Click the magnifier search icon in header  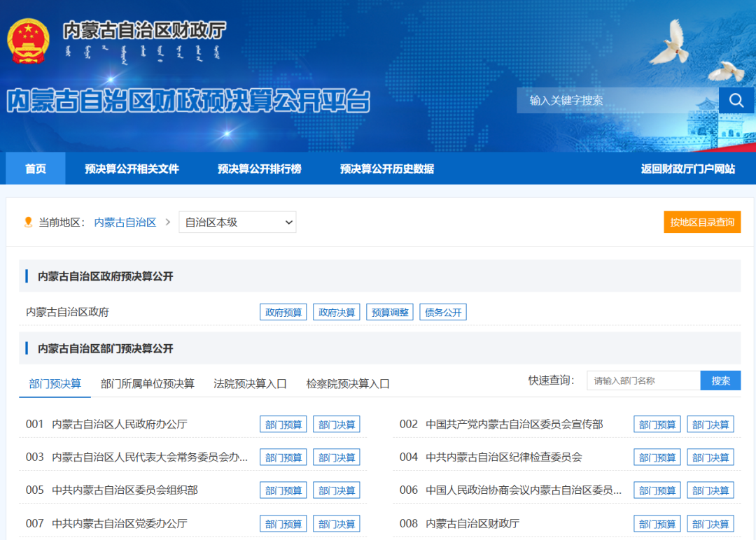point(736,100)
